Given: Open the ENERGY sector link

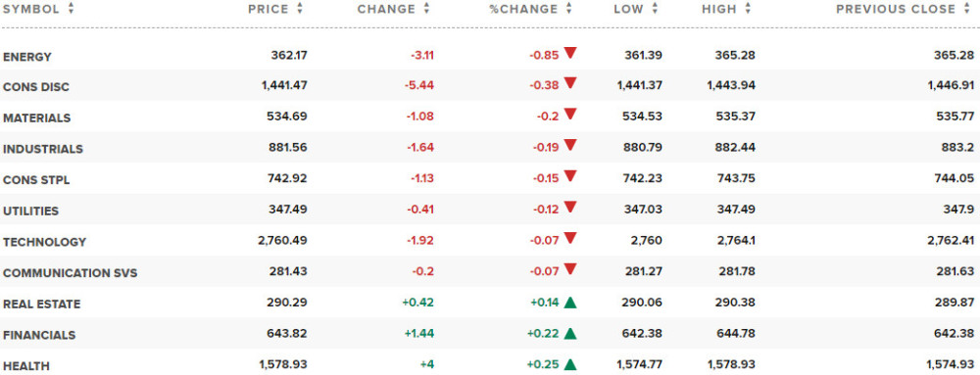Looking at the screenshot, I should point(26,57).
